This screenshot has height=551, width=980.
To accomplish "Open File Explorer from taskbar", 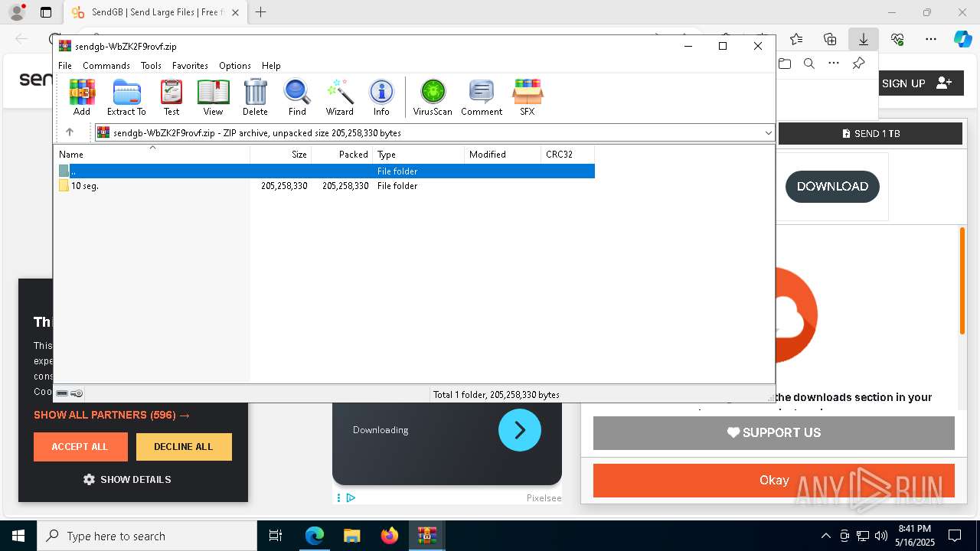I will point(352,536).
